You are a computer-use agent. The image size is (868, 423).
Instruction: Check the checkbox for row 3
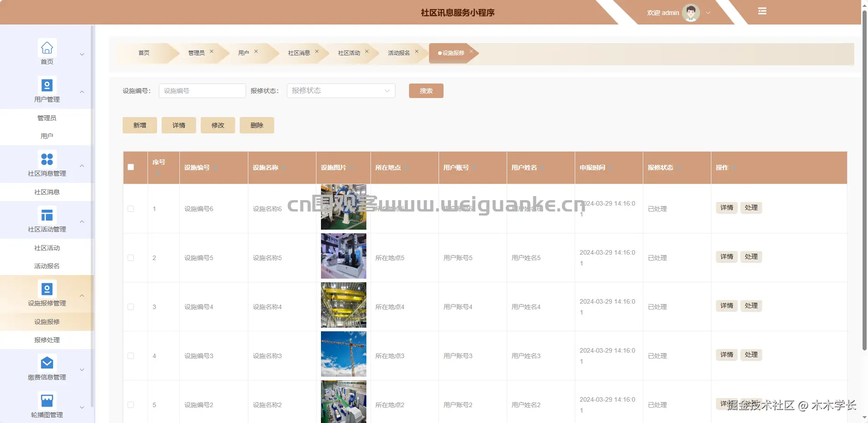coord(131,306)
